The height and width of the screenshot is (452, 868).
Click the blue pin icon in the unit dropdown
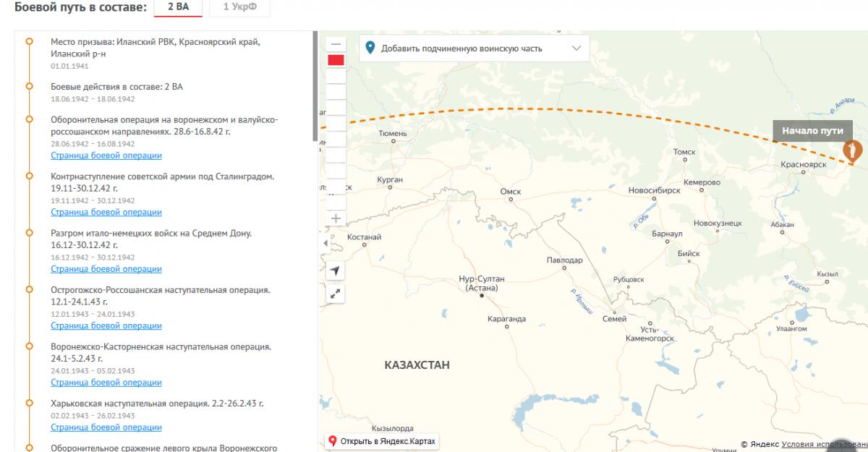pyautogui.click(x=370, y=48)
